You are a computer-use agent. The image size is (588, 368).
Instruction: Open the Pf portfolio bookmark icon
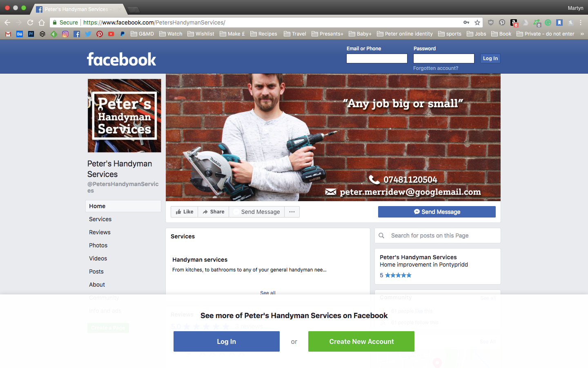[31, 34]
